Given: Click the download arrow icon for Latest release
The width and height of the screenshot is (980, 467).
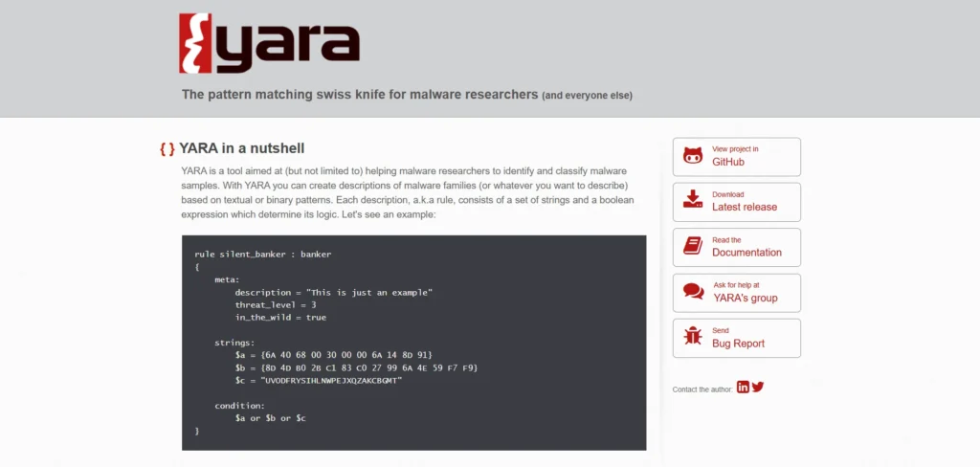Looking at the screenshot, I should (x=693, y=199).
